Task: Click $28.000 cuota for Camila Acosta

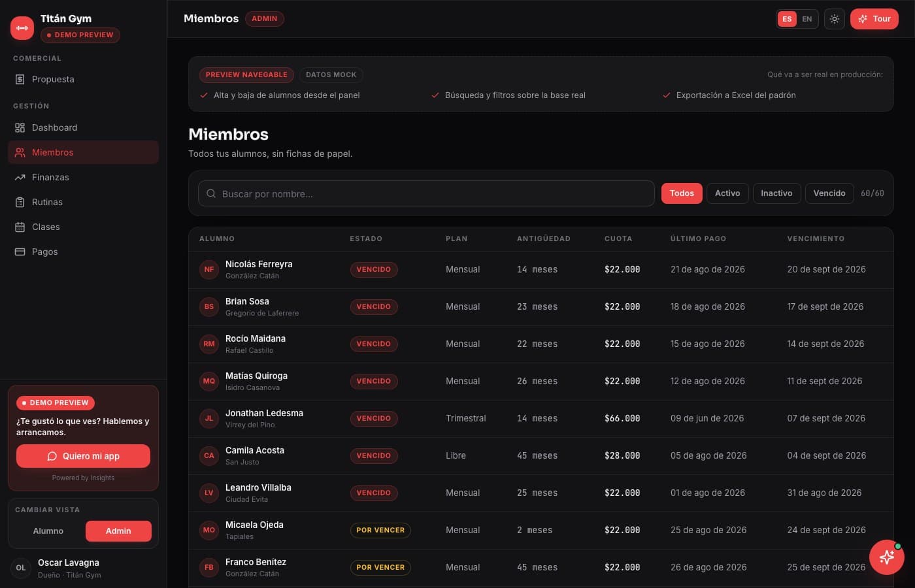Action: (622, 455)
